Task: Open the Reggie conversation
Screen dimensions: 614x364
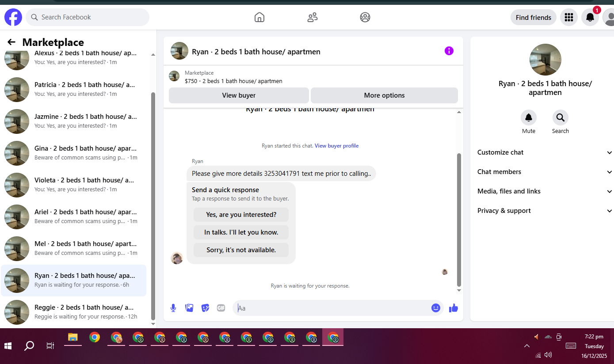Action: coord(74,312)
